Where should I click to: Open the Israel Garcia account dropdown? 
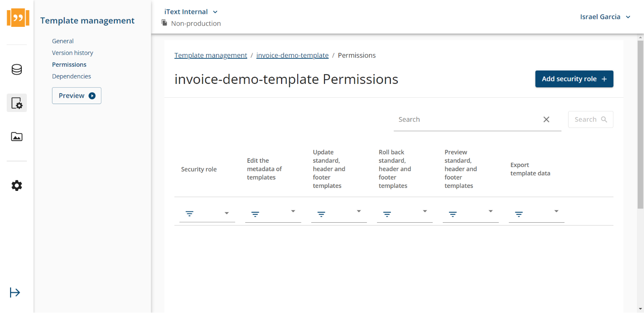605,17
